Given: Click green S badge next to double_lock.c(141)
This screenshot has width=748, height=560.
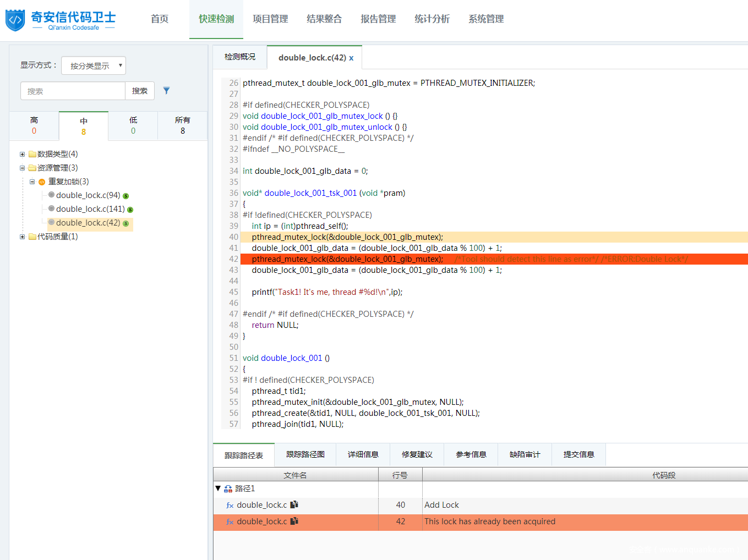Looking at the screenshot, I should pyautogui.click(x=130, y=210).
